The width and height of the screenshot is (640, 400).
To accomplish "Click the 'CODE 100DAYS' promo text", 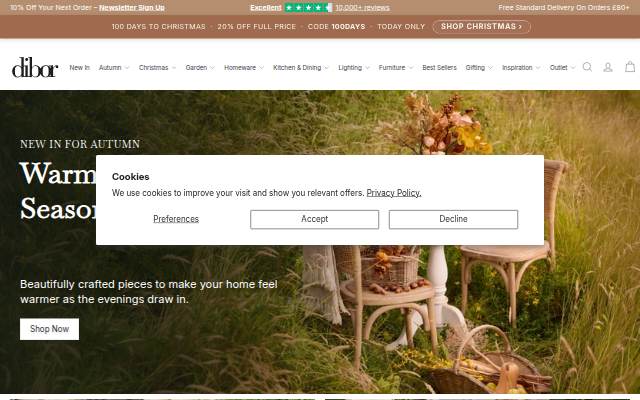I will pos(336,27).
